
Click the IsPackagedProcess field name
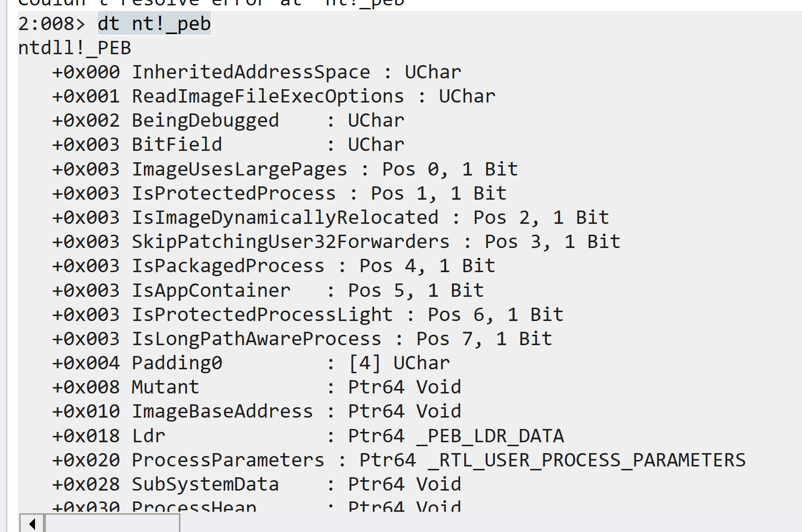click(228, 266)
